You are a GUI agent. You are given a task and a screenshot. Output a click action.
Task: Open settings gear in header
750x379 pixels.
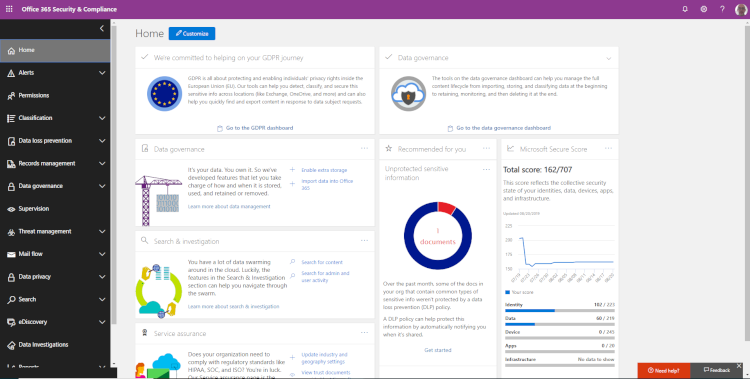[704, 9]
